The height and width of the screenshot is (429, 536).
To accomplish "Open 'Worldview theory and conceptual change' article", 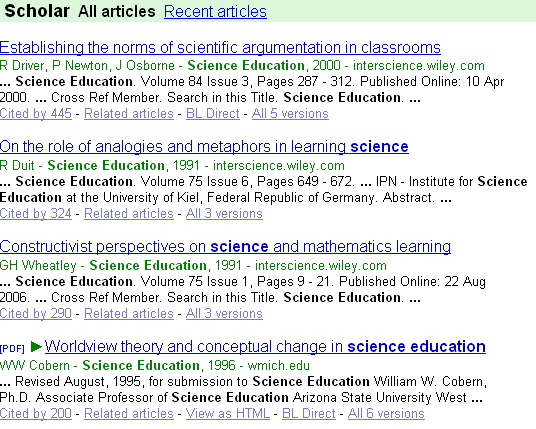I will coord(265,347).
